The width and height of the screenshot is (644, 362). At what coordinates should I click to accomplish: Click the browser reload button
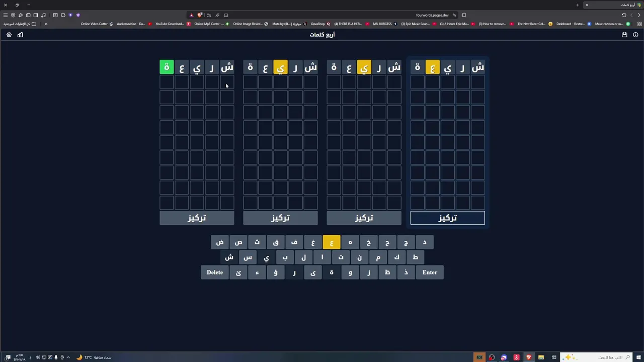[x=624, y=15]
